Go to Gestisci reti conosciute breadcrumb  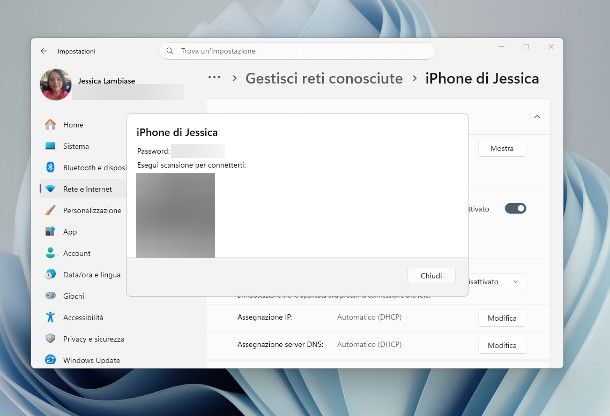point(324,79)
